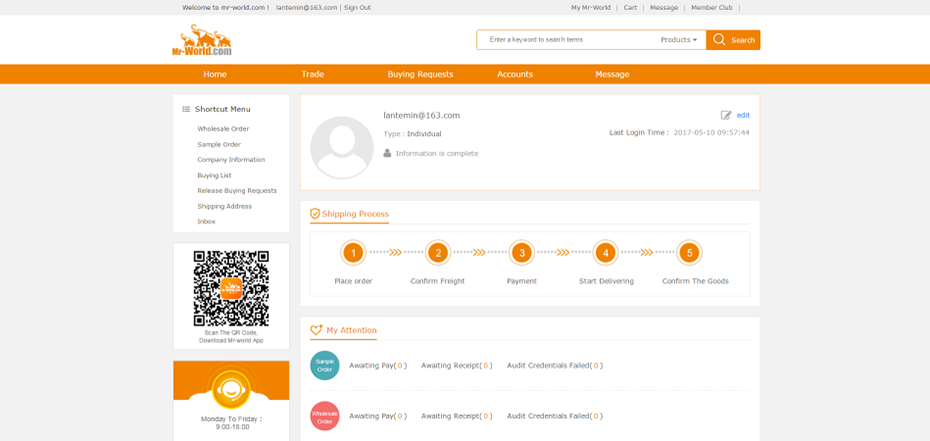Click the user profile avatar picture
This screenshot has height=441, width=930.
click(x=341, y=146)
